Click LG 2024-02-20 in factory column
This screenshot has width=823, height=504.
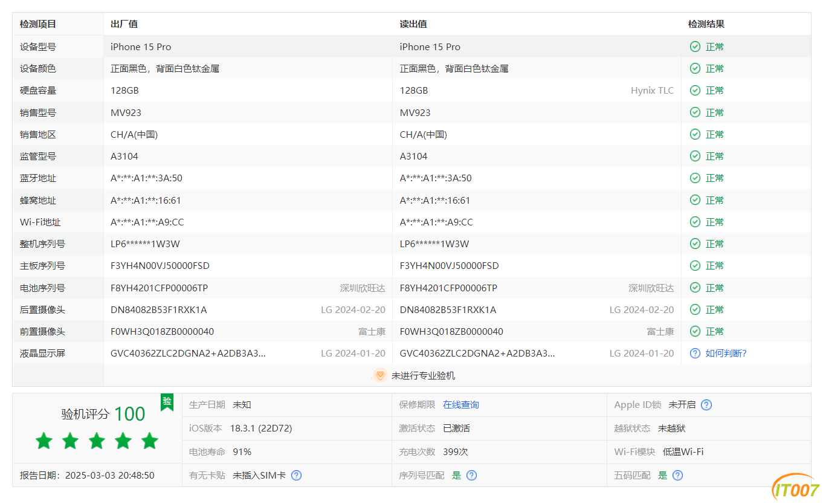point(353,309)
